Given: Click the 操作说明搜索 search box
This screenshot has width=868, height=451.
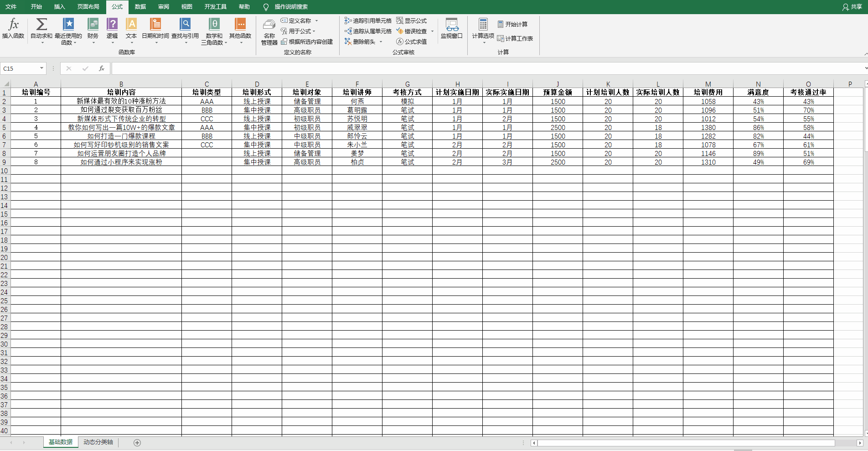Looking at the screenshot, I should click(x=286, y=7).
